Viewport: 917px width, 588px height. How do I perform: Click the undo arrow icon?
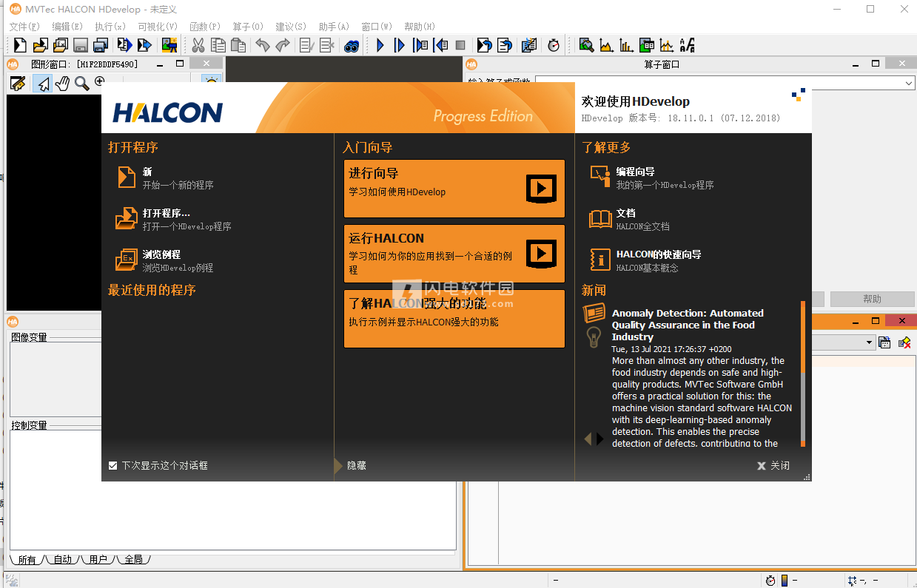point(263,45)
